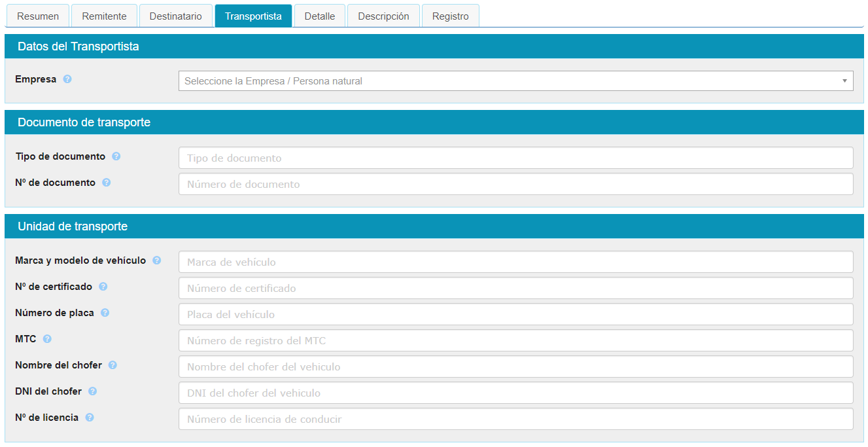Click help icon beside Marca y modelo de vehículo
The image size is (868, 447).
point(157,260)
